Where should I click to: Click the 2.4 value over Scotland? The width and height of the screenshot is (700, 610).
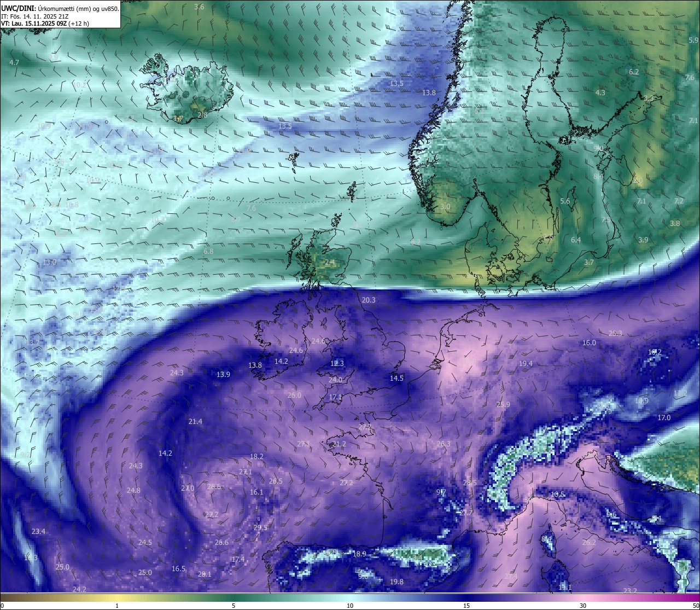(330, 262)
